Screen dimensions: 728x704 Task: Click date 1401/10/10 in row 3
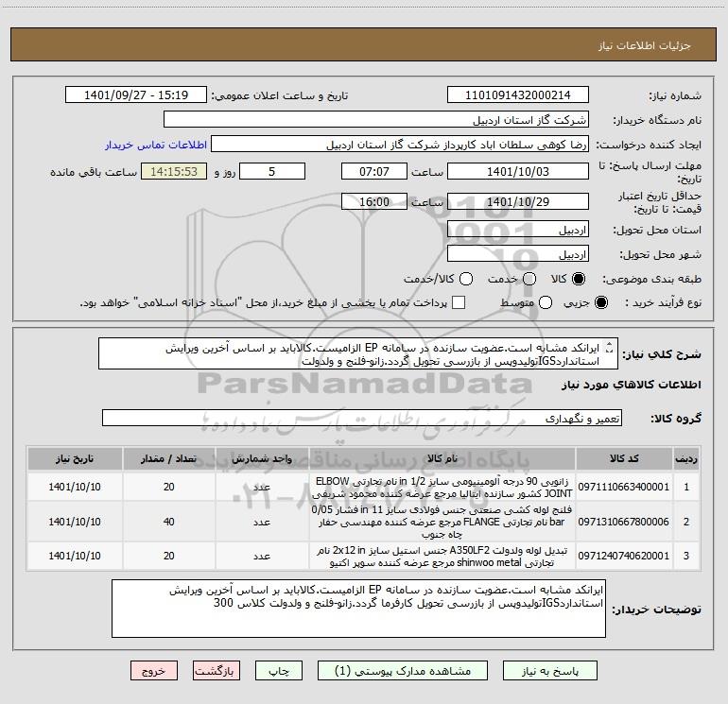[x=75, y=556]
